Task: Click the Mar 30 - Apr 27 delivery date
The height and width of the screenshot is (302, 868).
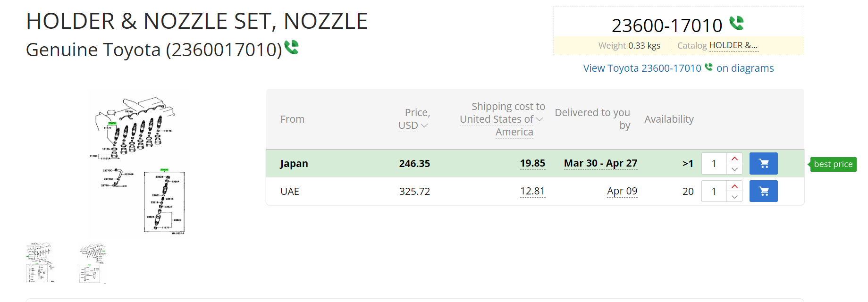Action: coord(600,163)
